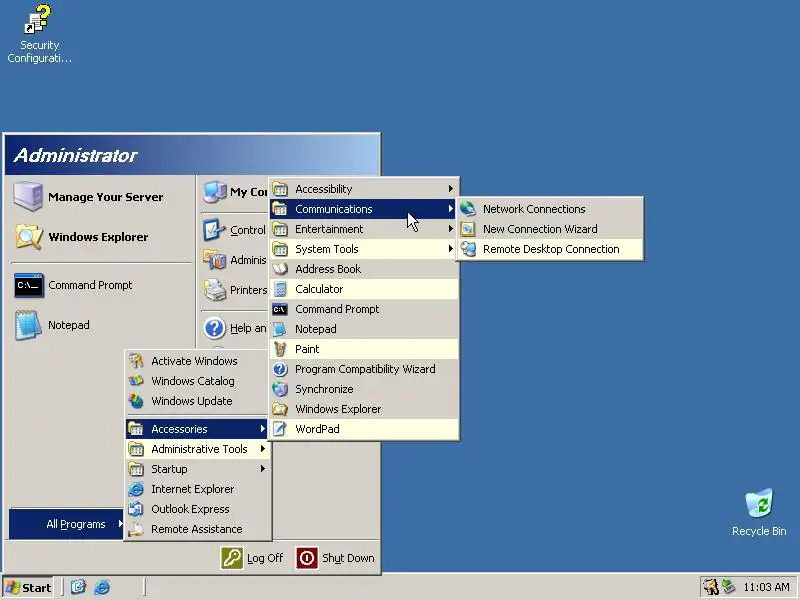
Task: Click the taskbar clock showing 11:03 AM
Action: pyautogui.click(x=766, y=587)
